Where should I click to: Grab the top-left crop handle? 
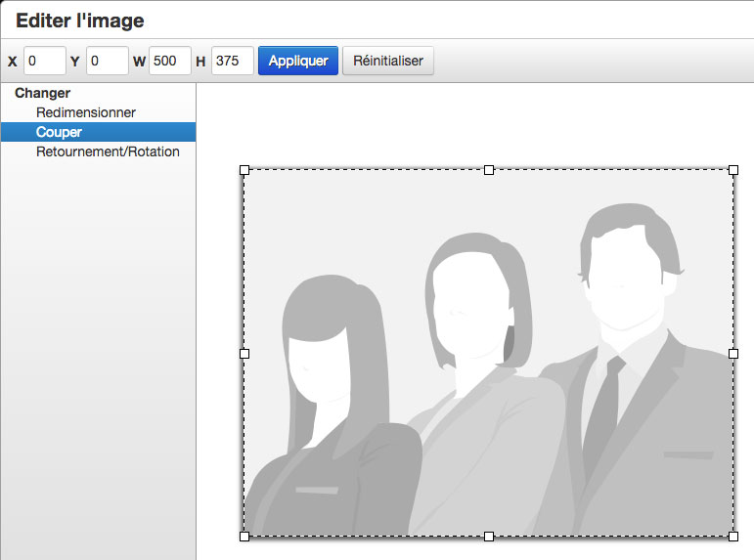(x=244, y=170)
